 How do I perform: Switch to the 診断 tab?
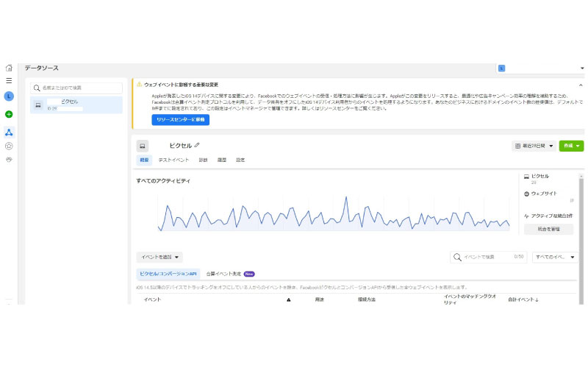click(x=203, y=160)
